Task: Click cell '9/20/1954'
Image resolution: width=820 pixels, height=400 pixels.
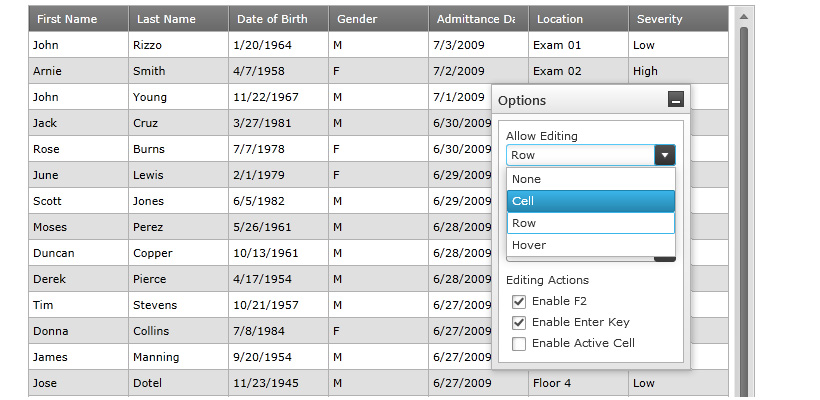Action: coord(278,357)
